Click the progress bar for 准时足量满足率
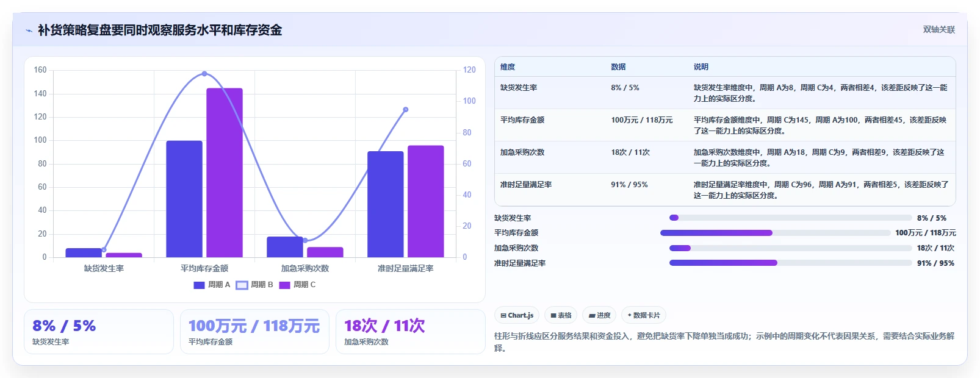980x378 pixels. (x=790, y=263)
